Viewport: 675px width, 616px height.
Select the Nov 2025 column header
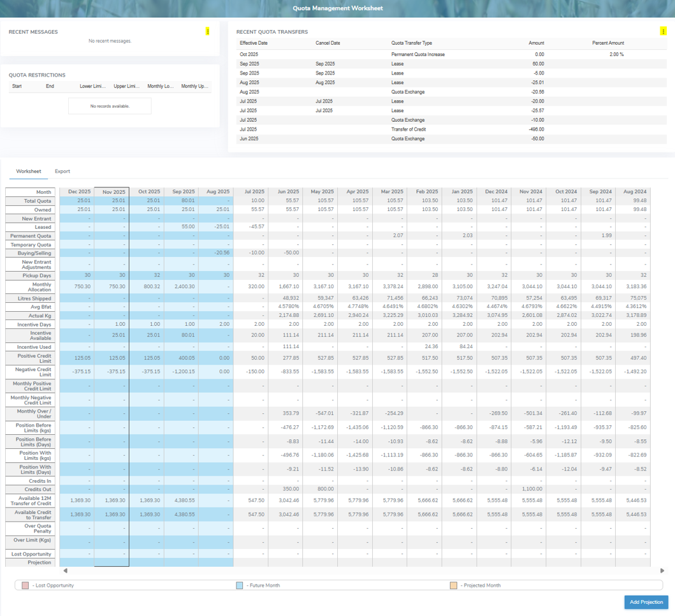[114, 192]
